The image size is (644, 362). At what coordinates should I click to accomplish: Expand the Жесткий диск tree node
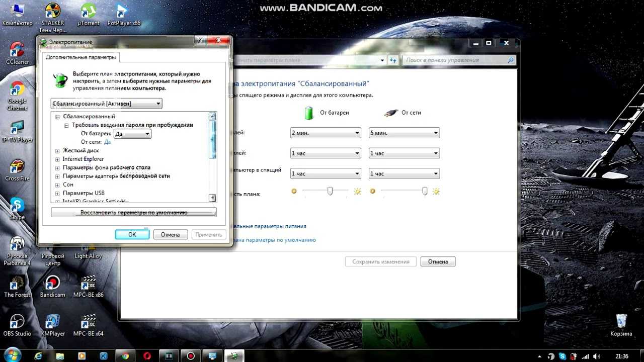57,151
